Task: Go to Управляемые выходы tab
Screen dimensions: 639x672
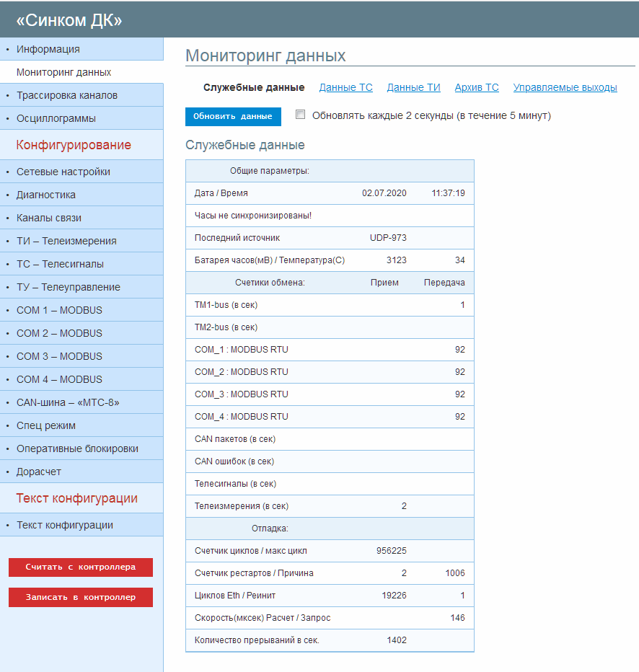Action: pos(565,87)
